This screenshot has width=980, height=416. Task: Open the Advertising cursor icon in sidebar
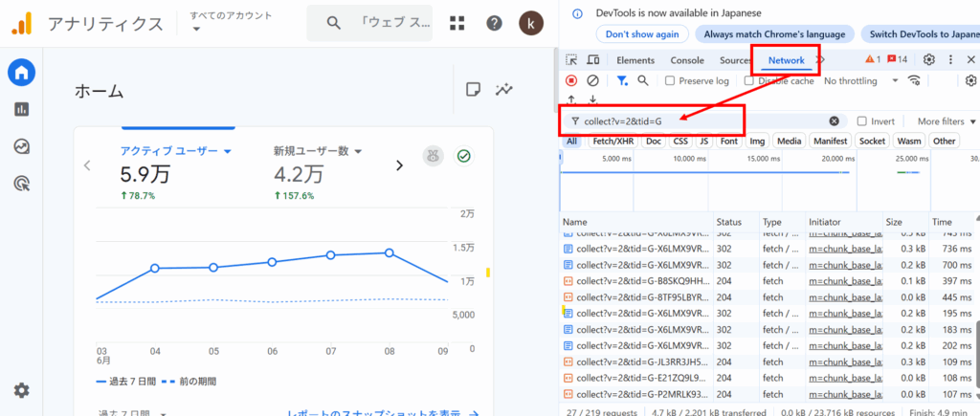coord(22,184)
